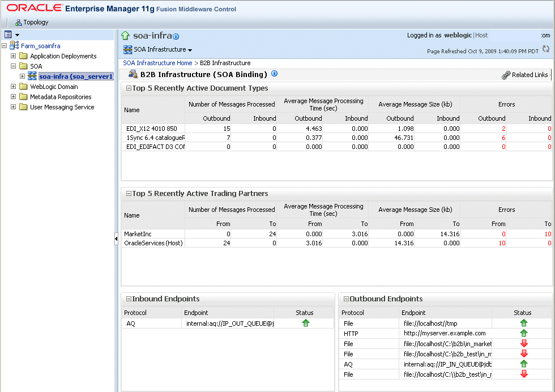Click down status icon for b2b\in_market endpoint

(x=524, y=343)
